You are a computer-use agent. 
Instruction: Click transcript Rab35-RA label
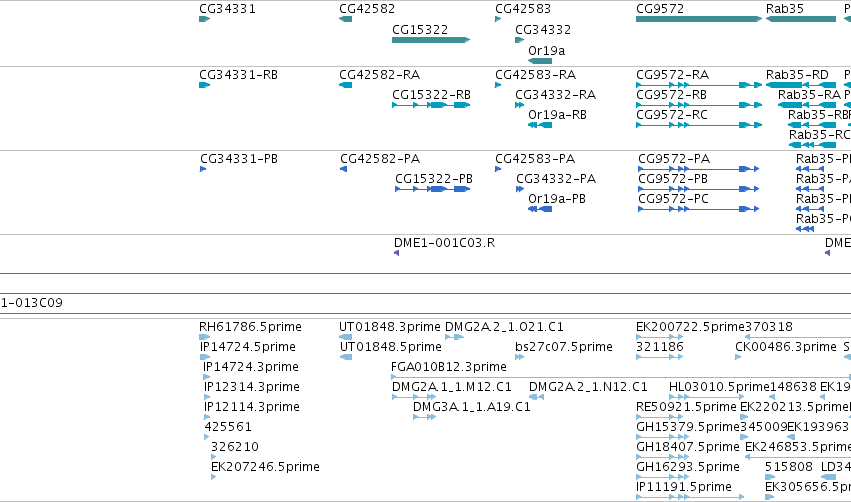coord(809,95)
